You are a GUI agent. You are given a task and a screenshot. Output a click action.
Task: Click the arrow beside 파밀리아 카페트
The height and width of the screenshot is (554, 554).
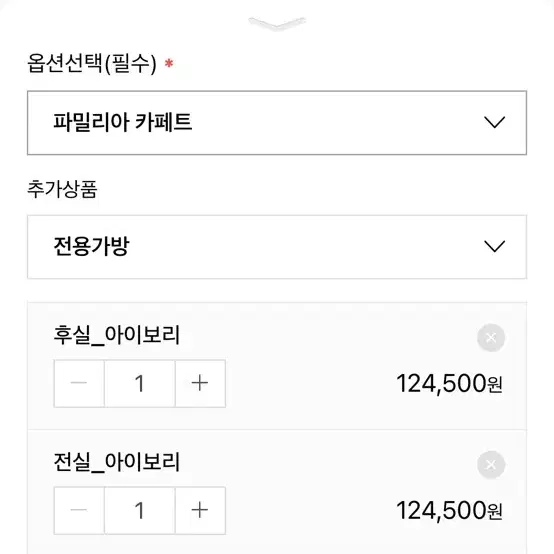(x=494, y=122)
